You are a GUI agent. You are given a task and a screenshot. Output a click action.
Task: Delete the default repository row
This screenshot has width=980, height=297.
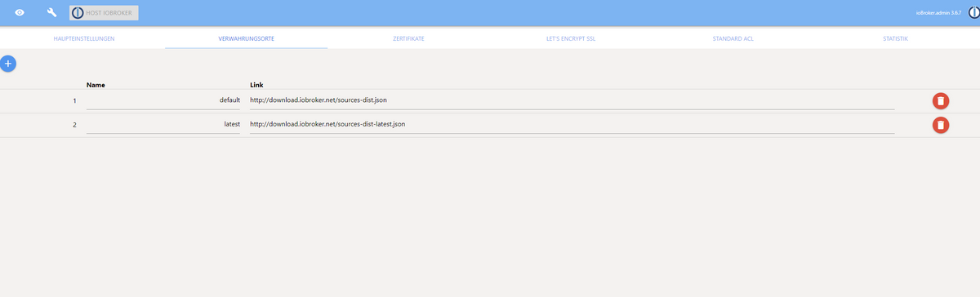pos(941,100)
